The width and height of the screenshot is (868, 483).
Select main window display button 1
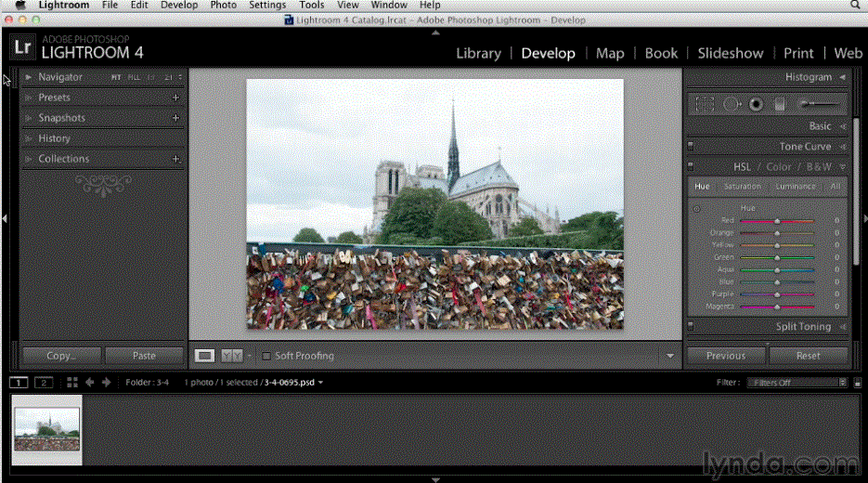click(19, 382)
